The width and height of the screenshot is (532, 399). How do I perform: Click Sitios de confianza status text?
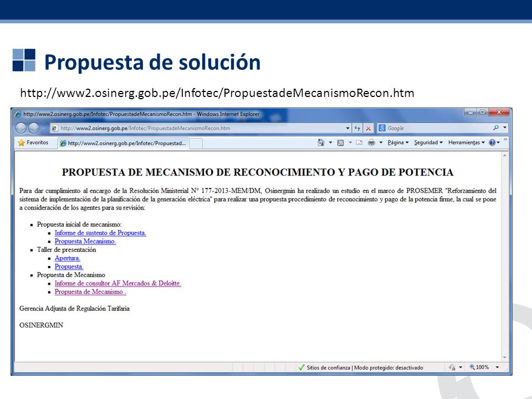pos(328,367)
